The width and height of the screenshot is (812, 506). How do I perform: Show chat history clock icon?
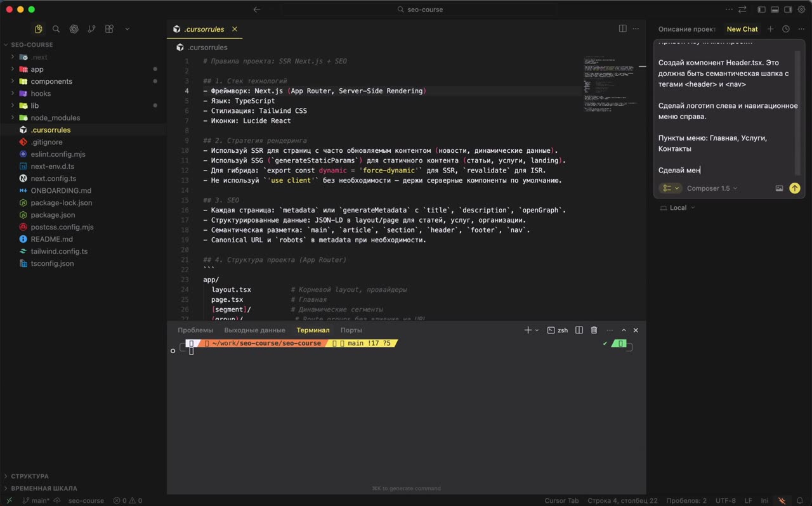(786, 29)
